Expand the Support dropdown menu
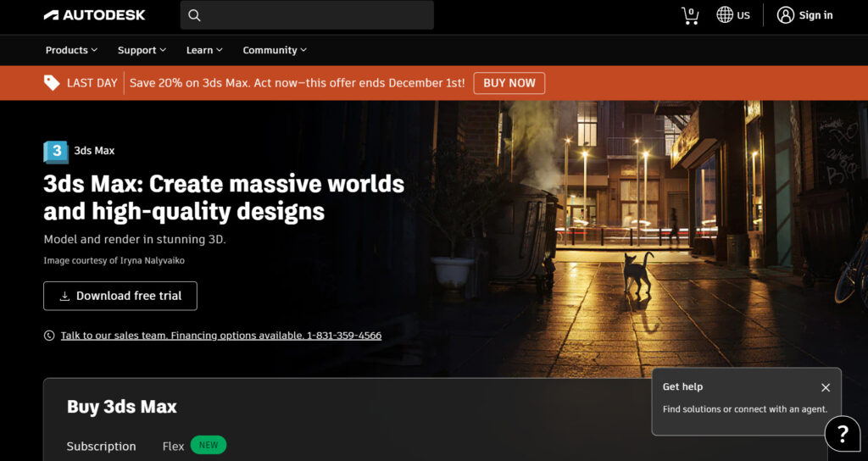Viewport: 868px width, 461px height. 142,50
